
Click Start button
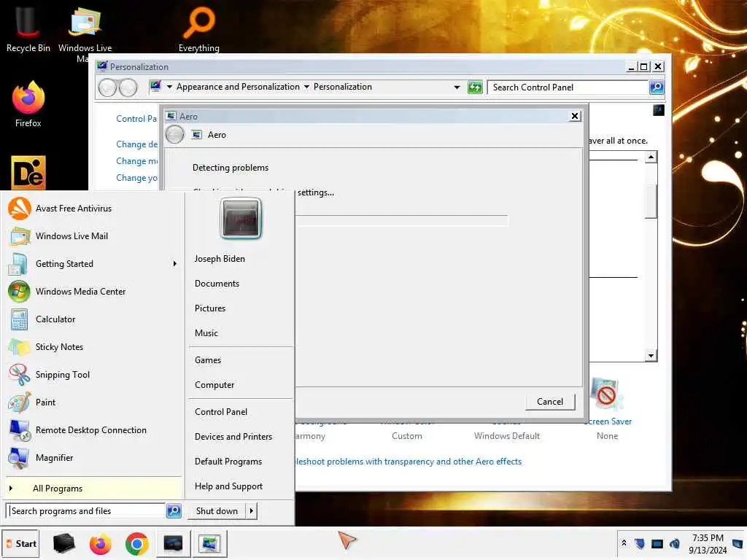(20, 544)
